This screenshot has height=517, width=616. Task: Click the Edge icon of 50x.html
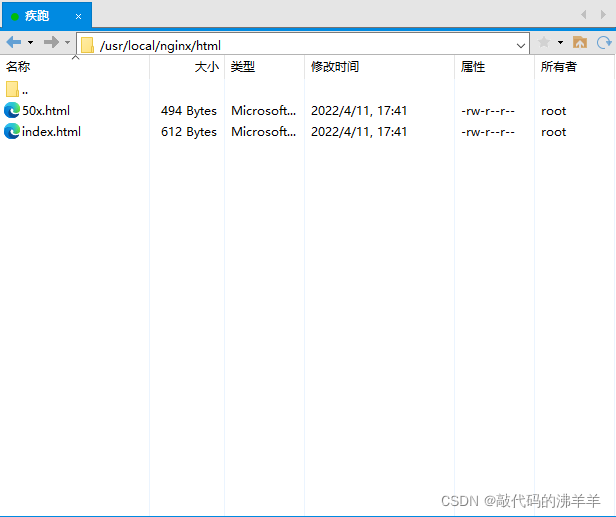(x=12, y=110)
